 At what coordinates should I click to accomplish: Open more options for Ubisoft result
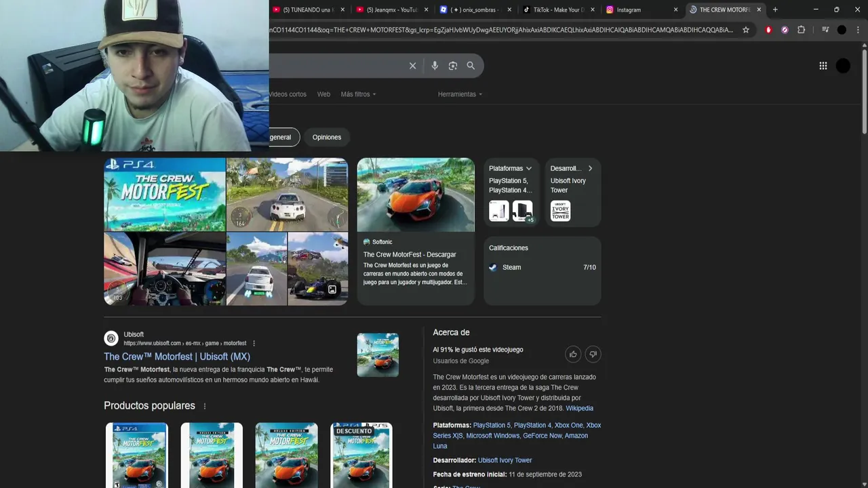click(254, 344)
